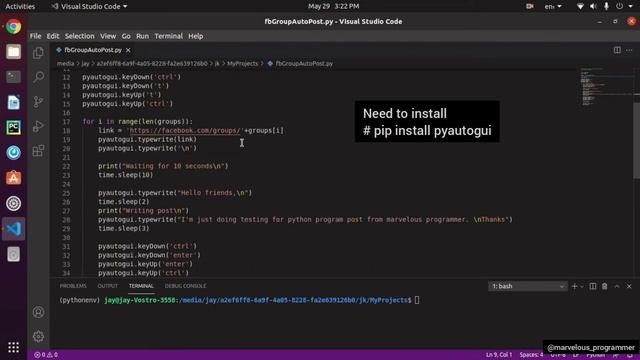Open volume icon in system tray
640x360 pixels.
point(593,6)
